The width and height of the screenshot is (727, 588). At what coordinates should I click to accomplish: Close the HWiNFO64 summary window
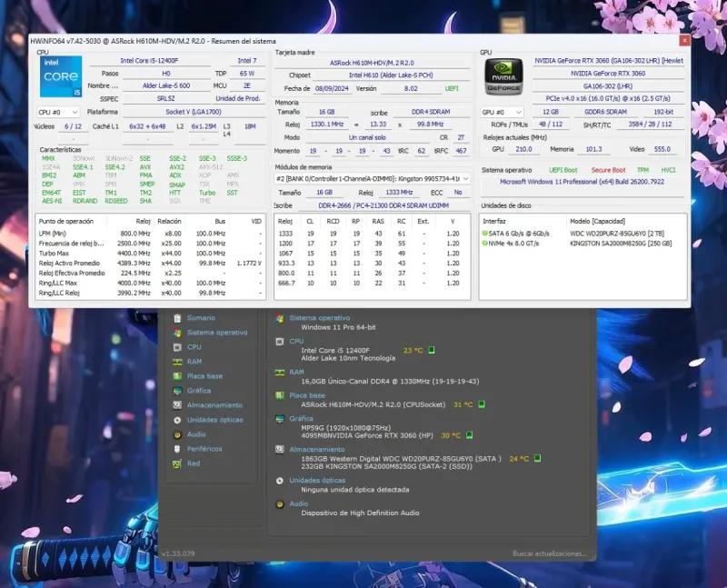[x=684, y=41]
